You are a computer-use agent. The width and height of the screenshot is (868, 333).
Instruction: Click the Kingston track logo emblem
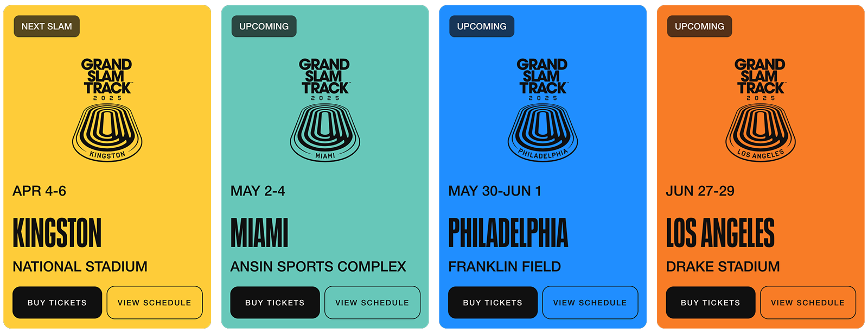click(107, 110)
